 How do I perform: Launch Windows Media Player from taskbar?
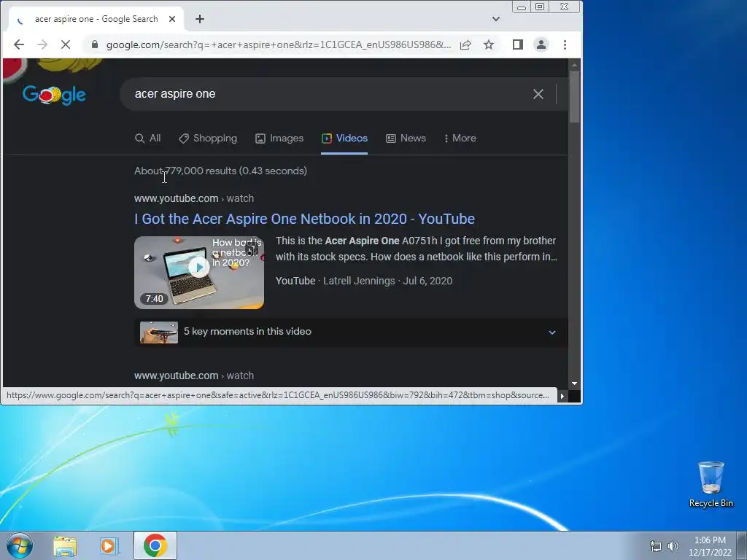109,545
